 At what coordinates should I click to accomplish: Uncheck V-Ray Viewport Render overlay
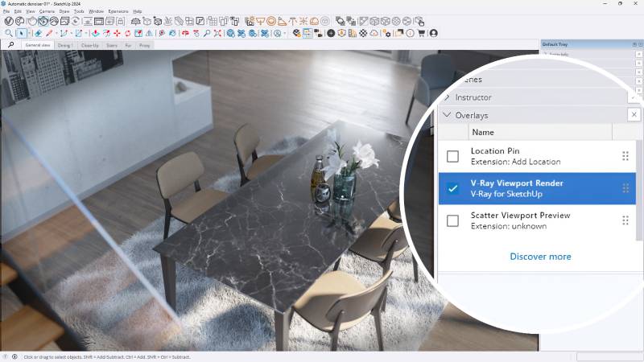pos(452,188)
